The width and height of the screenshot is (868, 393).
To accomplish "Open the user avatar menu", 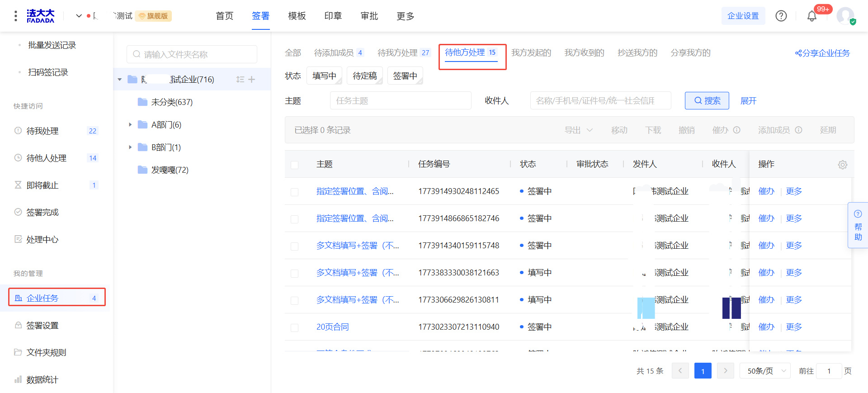I will coord(845,16).
